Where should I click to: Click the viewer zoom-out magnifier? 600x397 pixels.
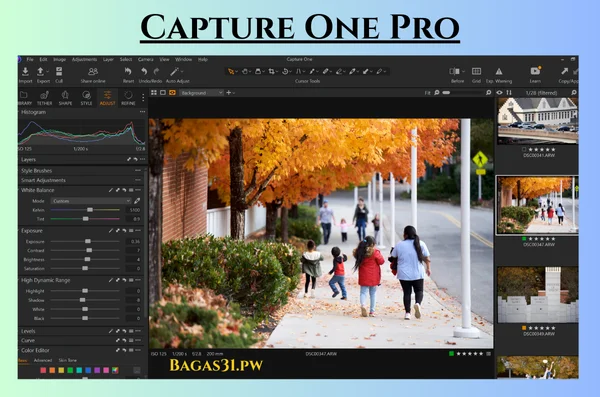[x=437, y=92]
